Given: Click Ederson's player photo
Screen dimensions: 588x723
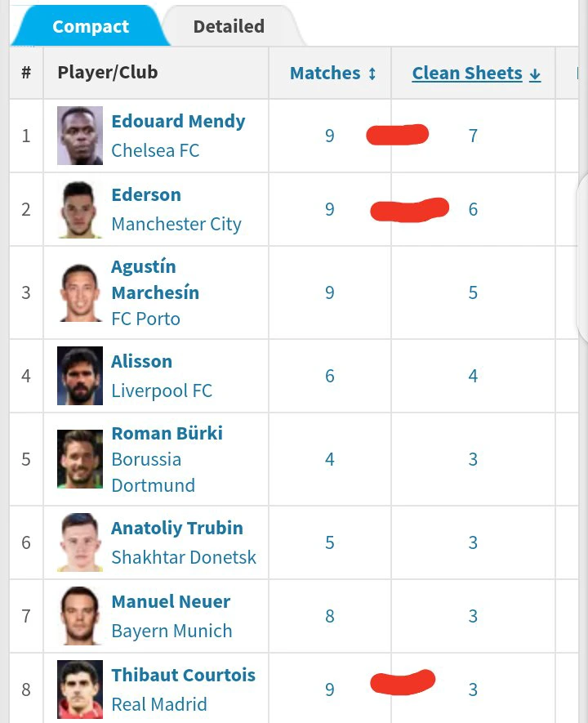Looking at the screenshot, I should (x=80, y=209).
